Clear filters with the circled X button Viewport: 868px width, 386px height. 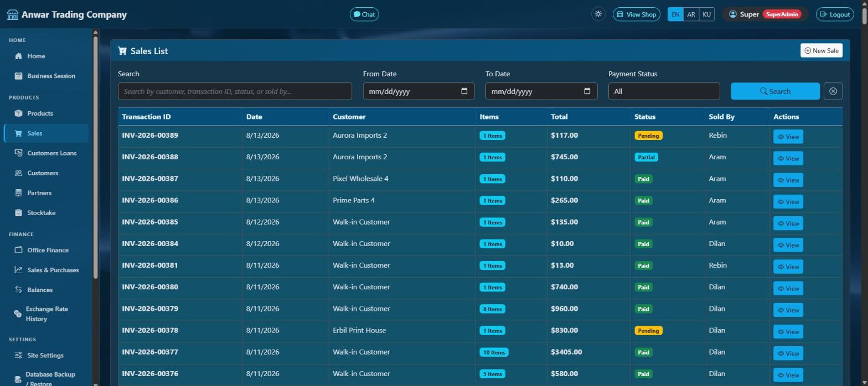coord(833,91)
